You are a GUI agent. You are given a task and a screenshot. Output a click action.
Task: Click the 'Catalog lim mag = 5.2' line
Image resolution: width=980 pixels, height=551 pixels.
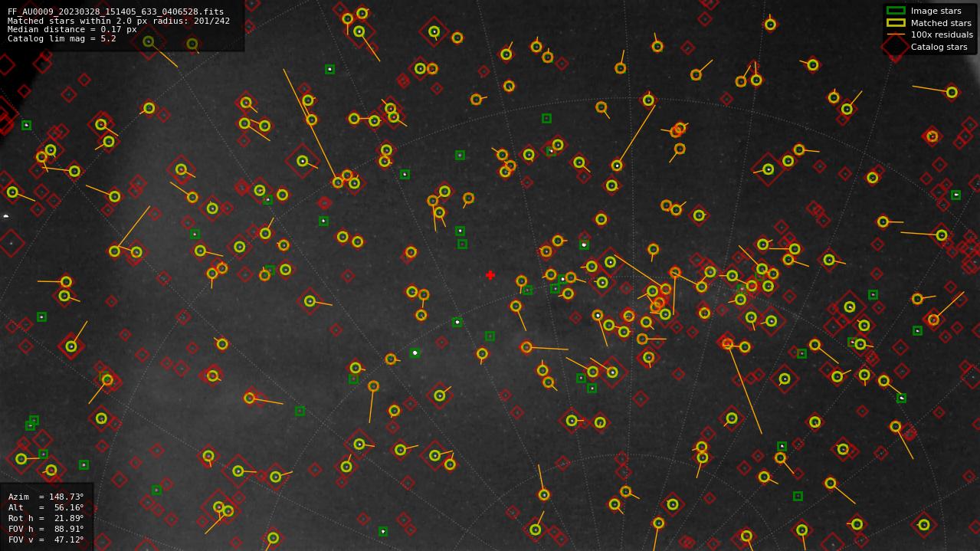[62, 38]
